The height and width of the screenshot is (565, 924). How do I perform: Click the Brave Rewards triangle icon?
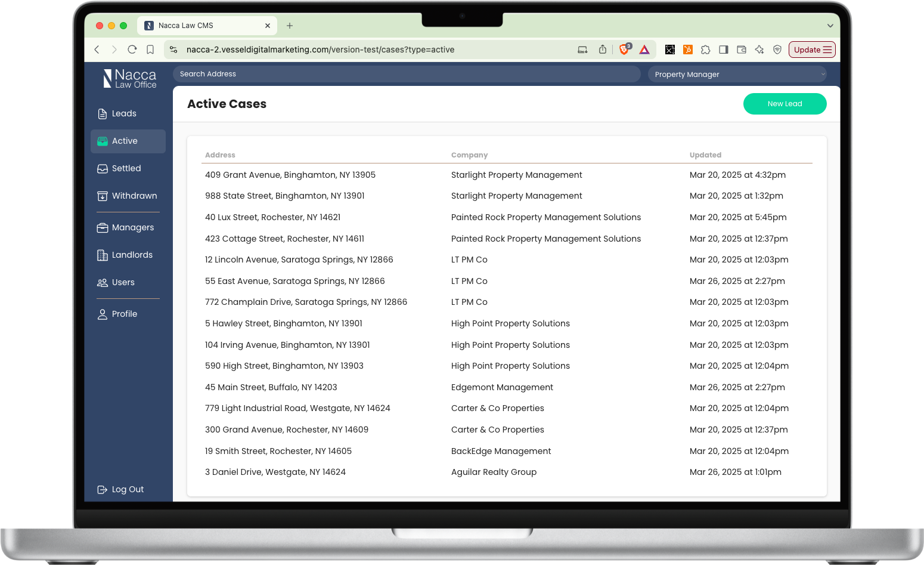tap(644, 50)
